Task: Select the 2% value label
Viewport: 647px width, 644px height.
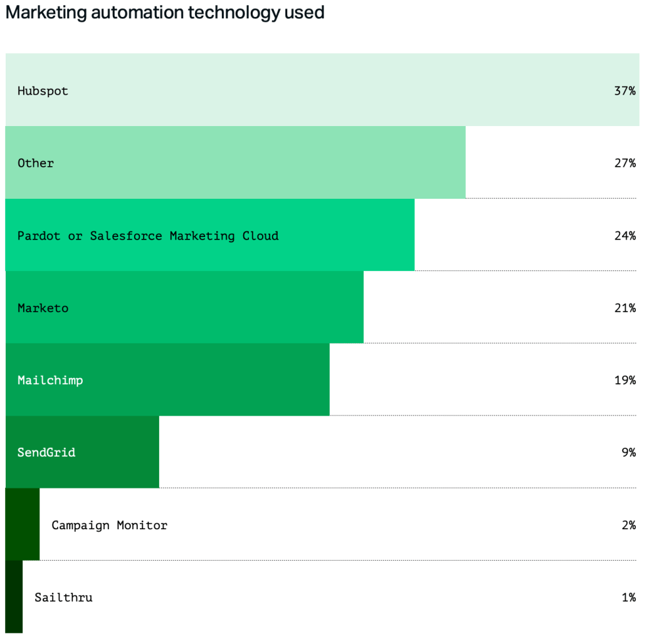Action: point(628,525)
